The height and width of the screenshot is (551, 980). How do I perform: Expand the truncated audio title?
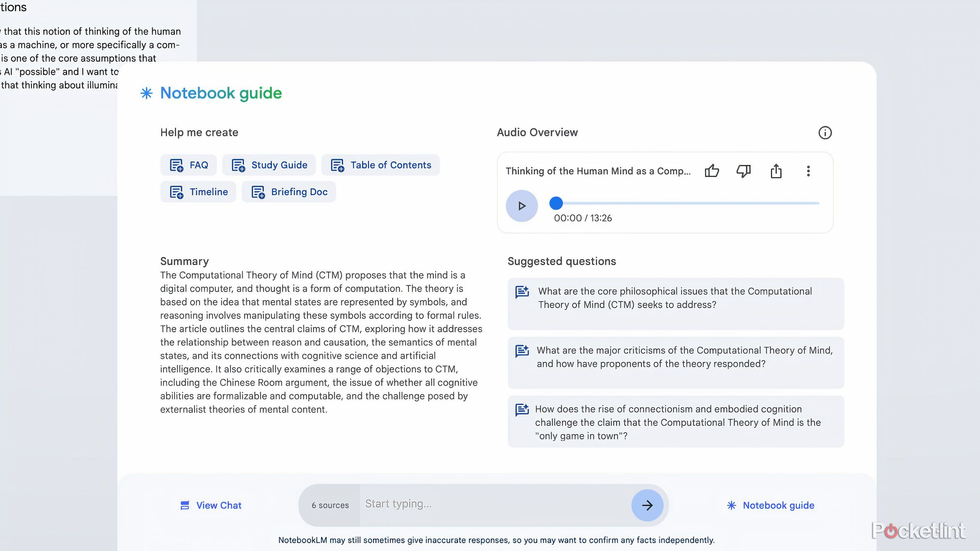598,171
